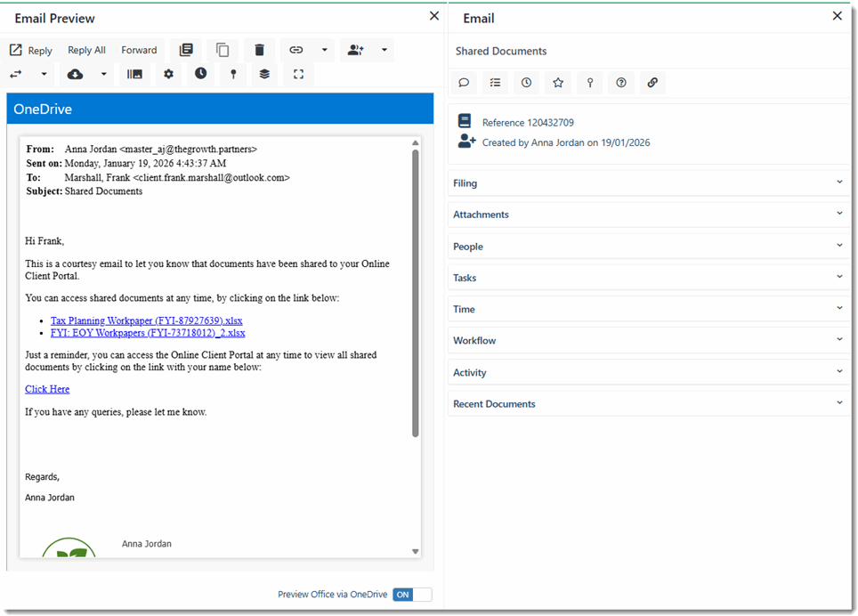This screenshot has height=616, width=858.
Task: Forward this email
Action: (139, 51)
